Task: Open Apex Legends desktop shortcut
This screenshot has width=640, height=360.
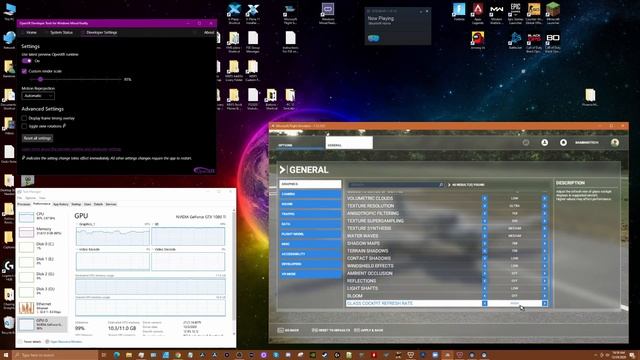Action: [478, 13]
